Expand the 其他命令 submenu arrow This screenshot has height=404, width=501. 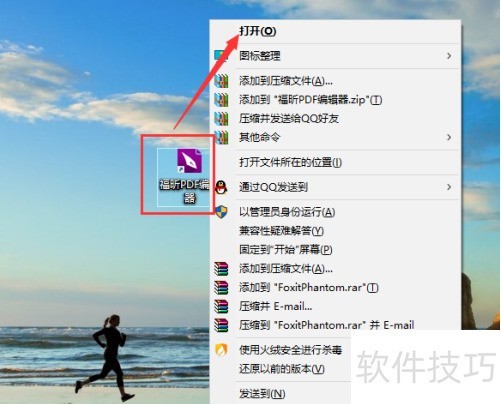[449, 137]
